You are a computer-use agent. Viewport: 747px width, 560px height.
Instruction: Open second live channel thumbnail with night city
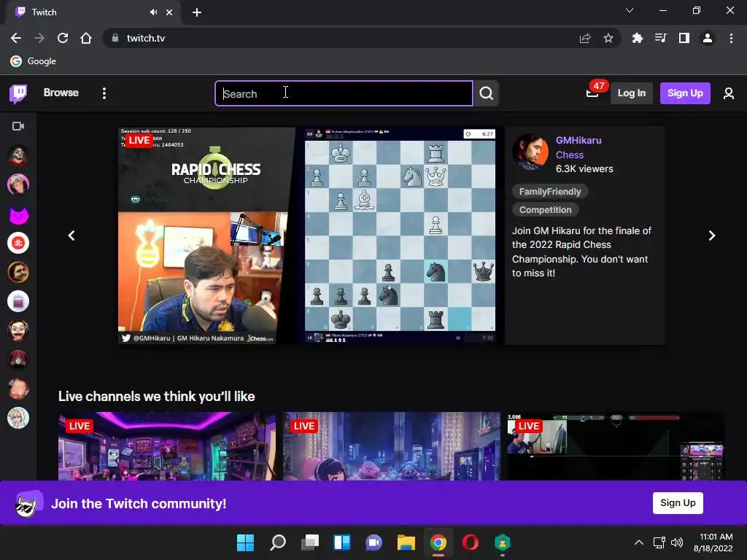(x=392, y=446)
